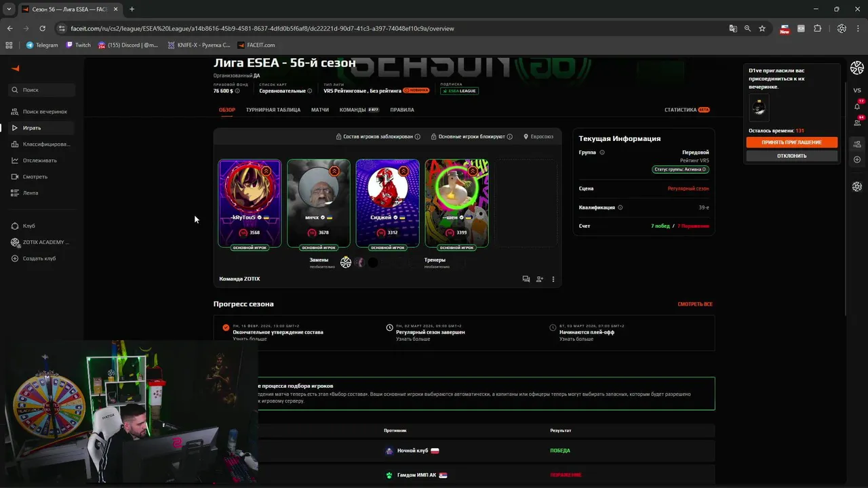Image resolution: width=868 pixels, height=488 pixels.
Task: Click info icon beside Соревновательные
Action: 310,91
